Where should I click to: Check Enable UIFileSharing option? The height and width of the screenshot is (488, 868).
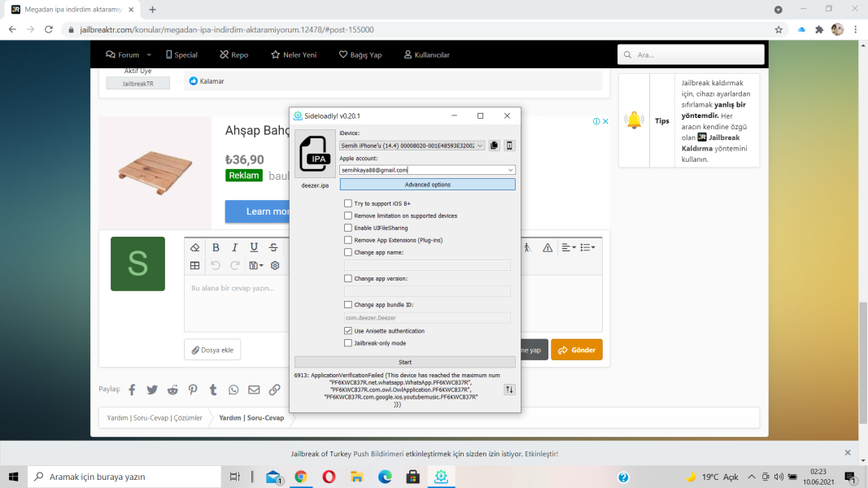(348, 228)
